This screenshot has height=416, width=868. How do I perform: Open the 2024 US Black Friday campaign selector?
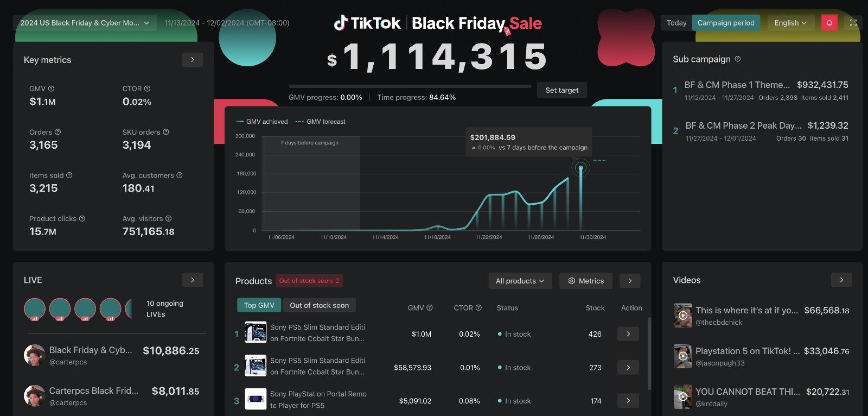tap(85, 23)
